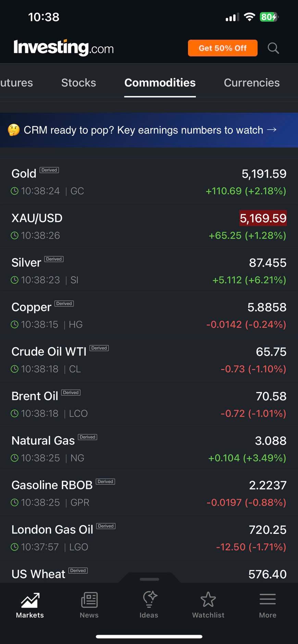Tap the search magnifier icon
Viewport: 298px width, 644px height.
pos(273,48)
